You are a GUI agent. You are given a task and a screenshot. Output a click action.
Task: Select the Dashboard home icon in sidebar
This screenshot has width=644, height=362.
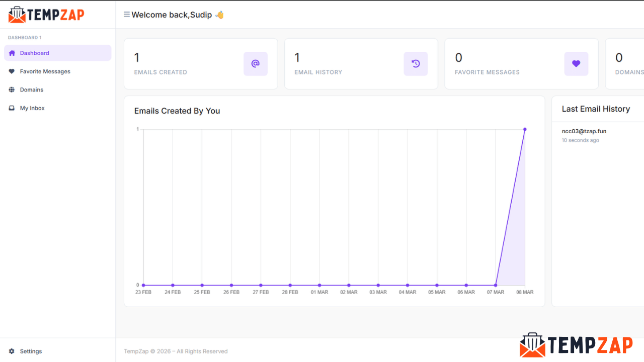click(x=12, y=53)
